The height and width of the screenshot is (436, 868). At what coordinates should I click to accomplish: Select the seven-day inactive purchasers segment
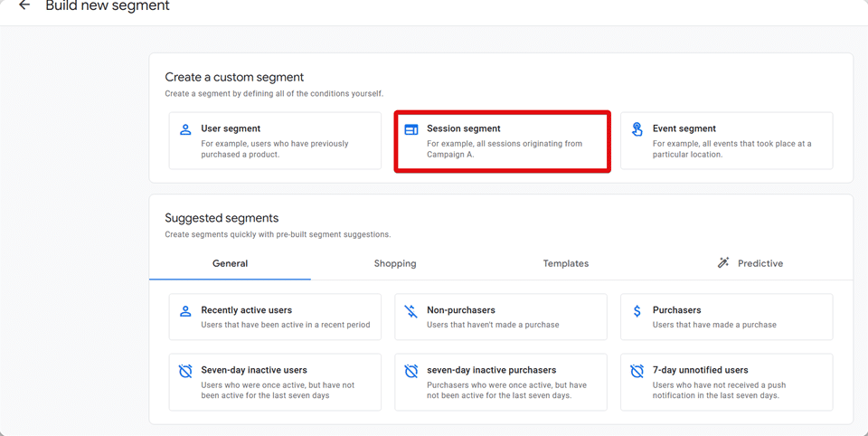click(501, 383)
